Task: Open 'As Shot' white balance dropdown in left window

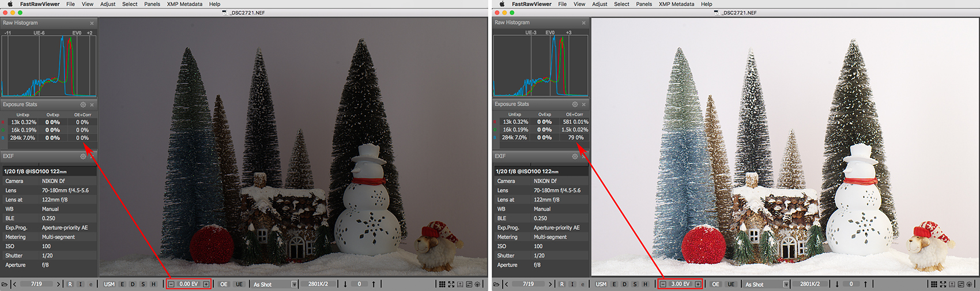Action: click(294, 284)
